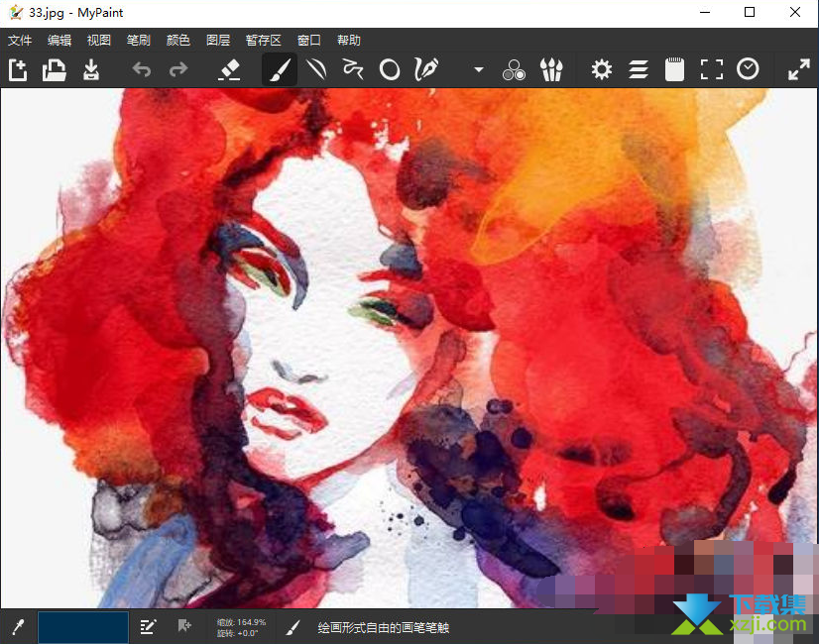819x644 pixels.
Task: Select the Lines and Curves tool
Action: (x=316, y=69)
